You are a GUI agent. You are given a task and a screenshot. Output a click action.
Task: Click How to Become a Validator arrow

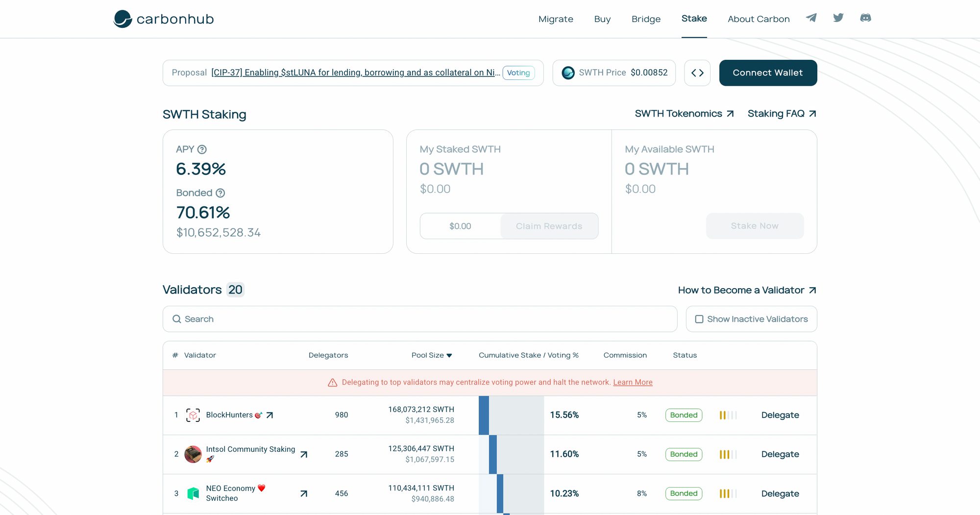[x=812, y=290]
